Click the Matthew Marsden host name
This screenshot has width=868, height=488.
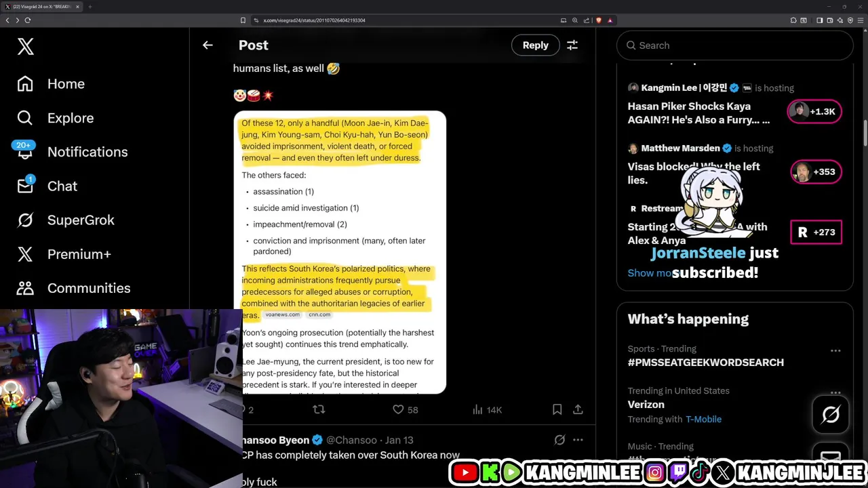point(680,148)
